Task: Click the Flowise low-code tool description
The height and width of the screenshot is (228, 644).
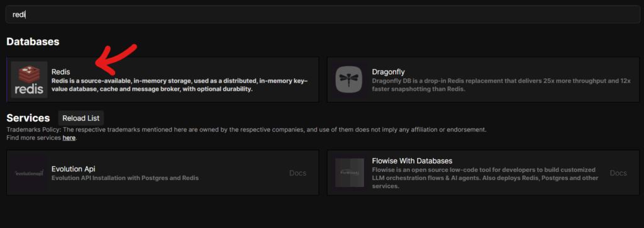Action: point(485,178)
